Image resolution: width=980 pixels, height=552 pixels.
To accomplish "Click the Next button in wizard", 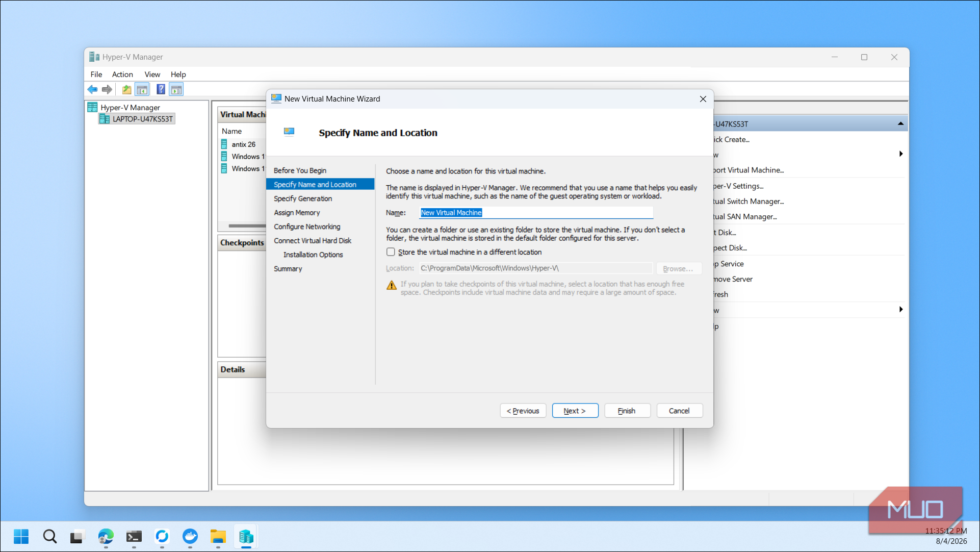I will click(575, 411).
